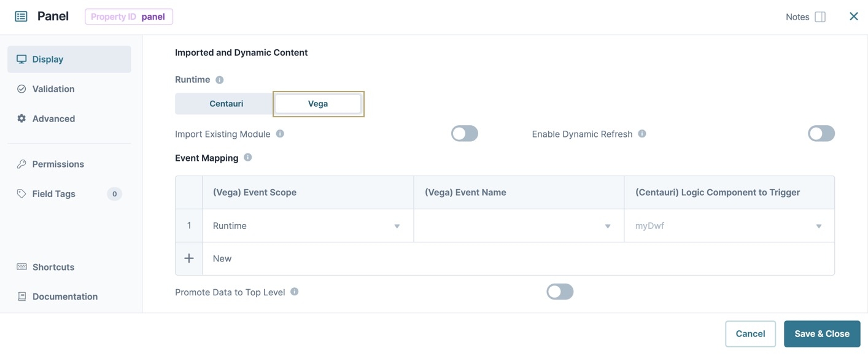
Task: Select row number 1 cell
Action: [x=189, y=226]
